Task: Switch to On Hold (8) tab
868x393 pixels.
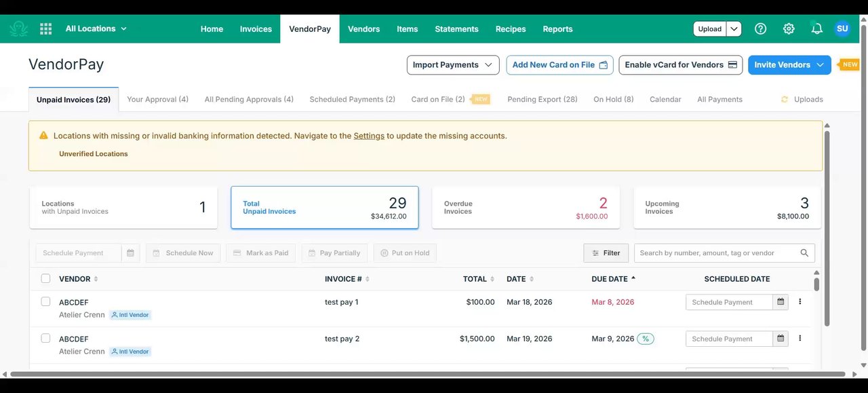Action: (x=613, y=99)
